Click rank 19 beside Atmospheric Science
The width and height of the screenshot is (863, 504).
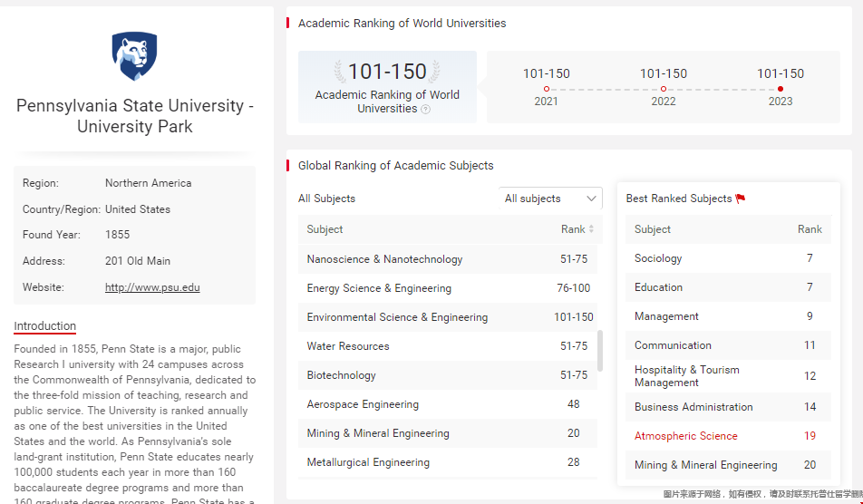coord(810,436)
